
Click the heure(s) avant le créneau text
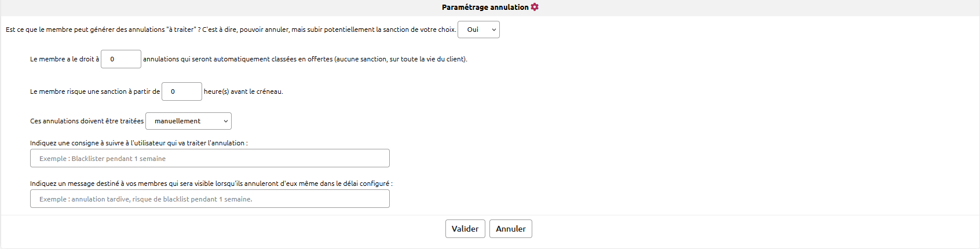click(243, 91)
